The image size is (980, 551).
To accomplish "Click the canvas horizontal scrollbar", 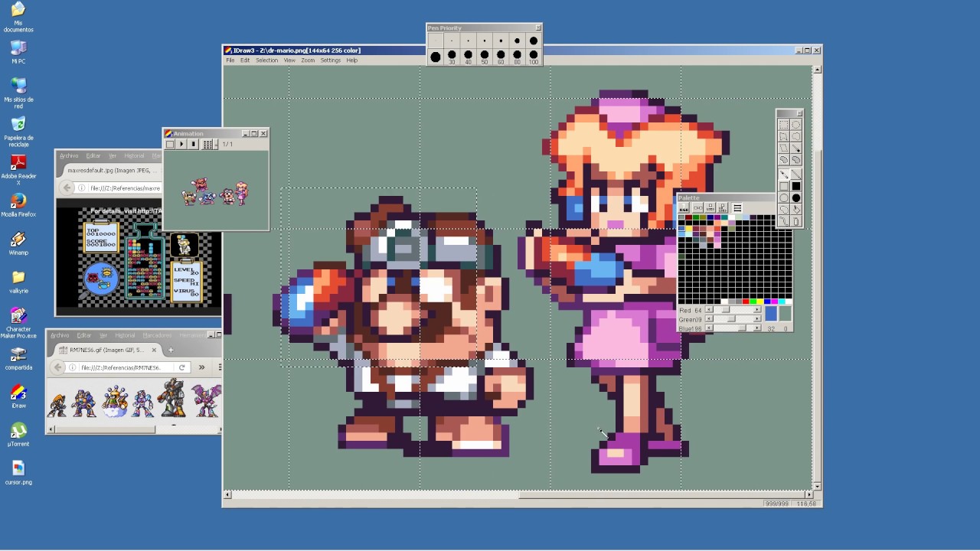I will pos(518,494).
